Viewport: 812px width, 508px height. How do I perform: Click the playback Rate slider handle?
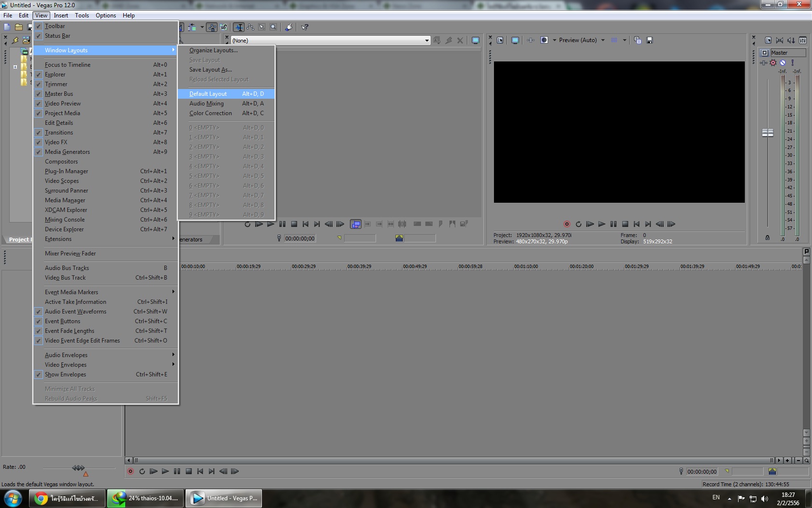click(x=78, y=468)
